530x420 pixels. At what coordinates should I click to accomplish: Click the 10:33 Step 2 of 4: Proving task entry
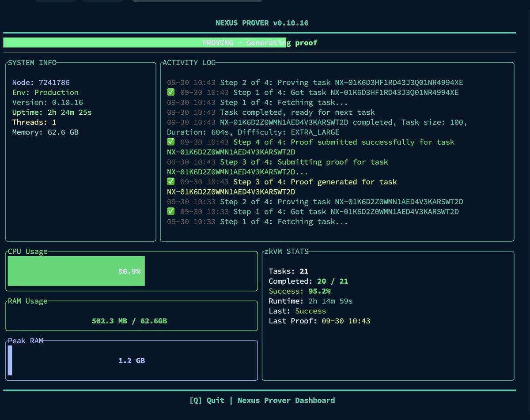coord(315,202)
